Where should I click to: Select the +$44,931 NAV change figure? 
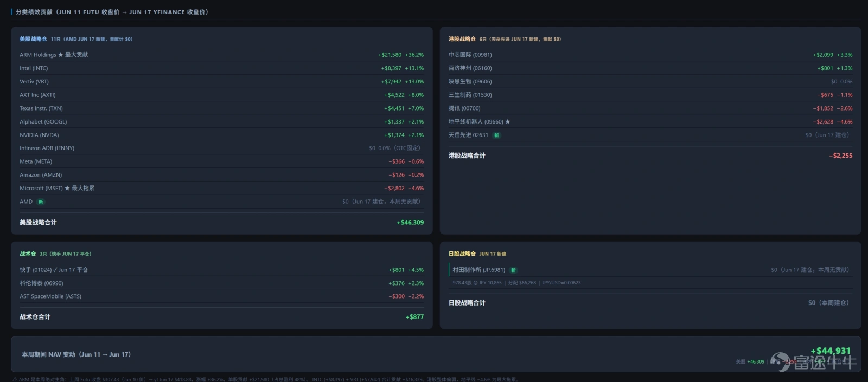[x=831, y=351]
